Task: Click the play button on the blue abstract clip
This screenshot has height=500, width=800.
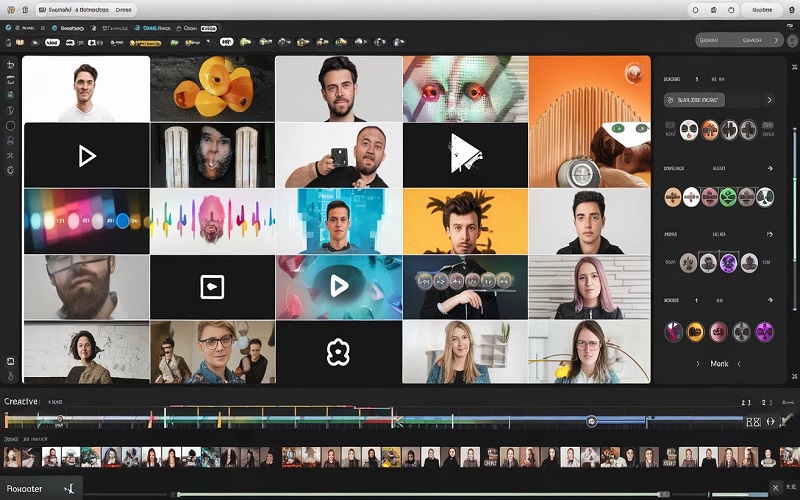Action: pyautogui.click(x=339, y=286)
